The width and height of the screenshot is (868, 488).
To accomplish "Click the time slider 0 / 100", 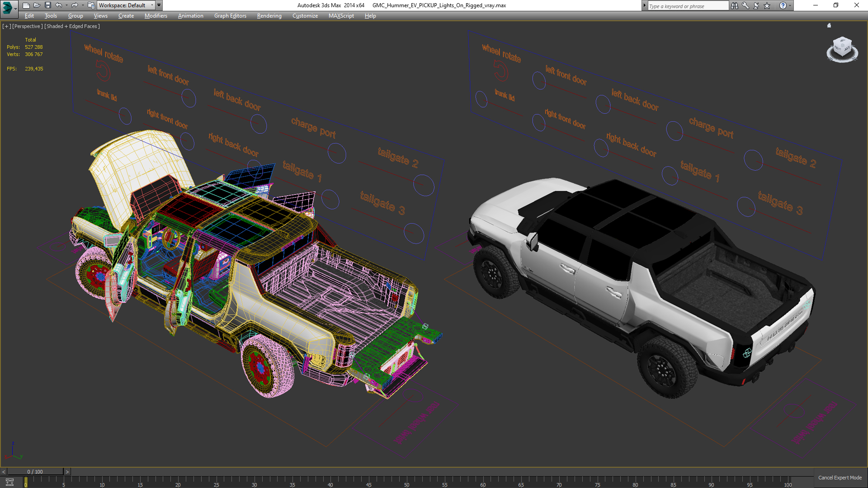I will click(x=35, y=472).
